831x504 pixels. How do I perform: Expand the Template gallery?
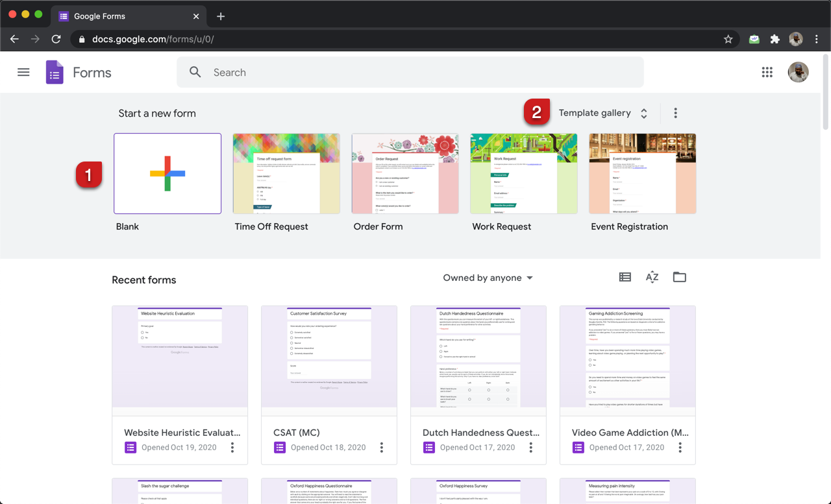[x=603, y=113]
